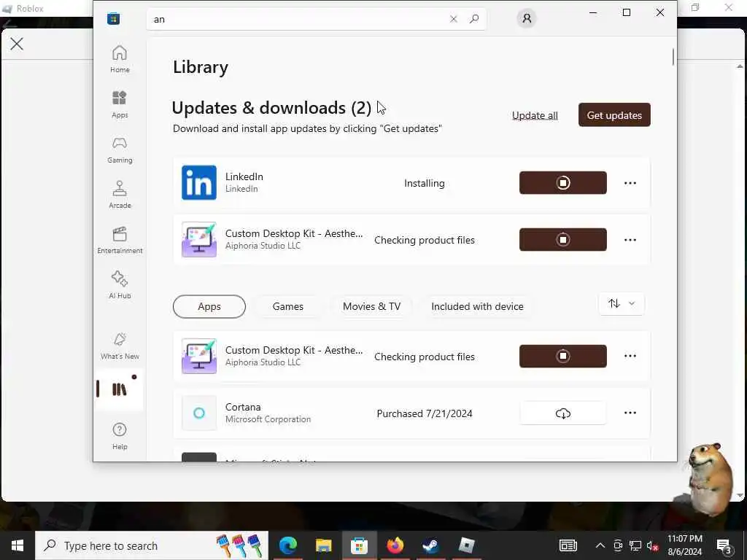The image size is (747, 560).
Task: Click the muted volume tray icon
Action: click(653, 546)
